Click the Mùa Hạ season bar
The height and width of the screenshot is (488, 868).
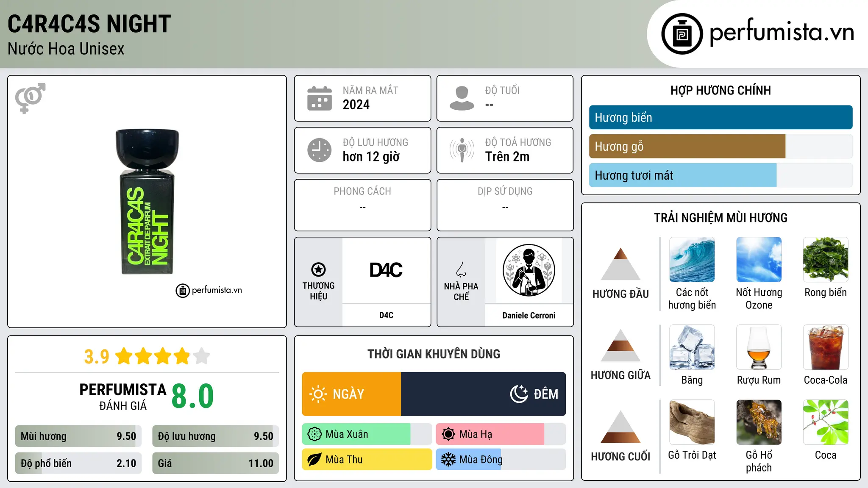pyautogui.click(x=501, y=434)
